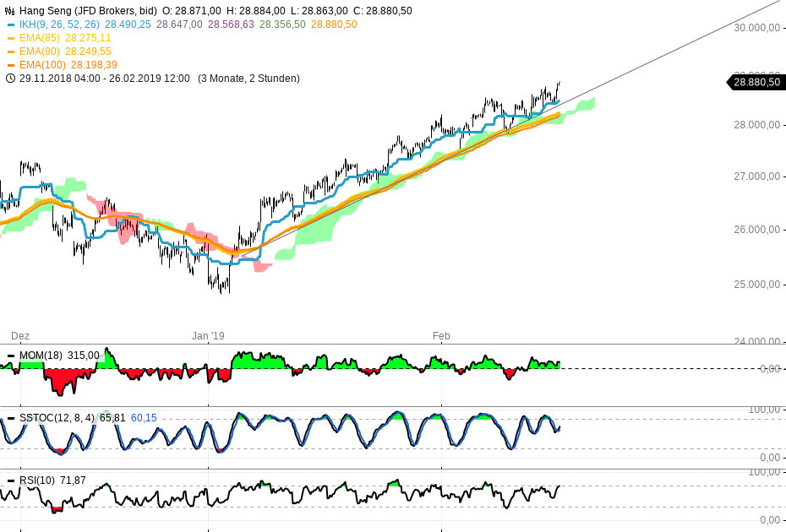Select the orange EMA(85) legend marker
Screen dimensions: 786x532
(12, 37)
